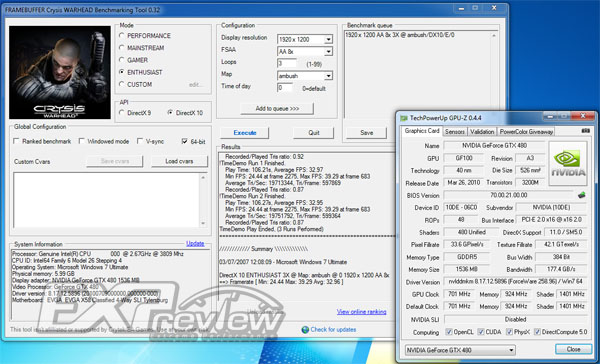Click the Execute button
The height and width of the screenshot is (364, 600).
point(245,133)
